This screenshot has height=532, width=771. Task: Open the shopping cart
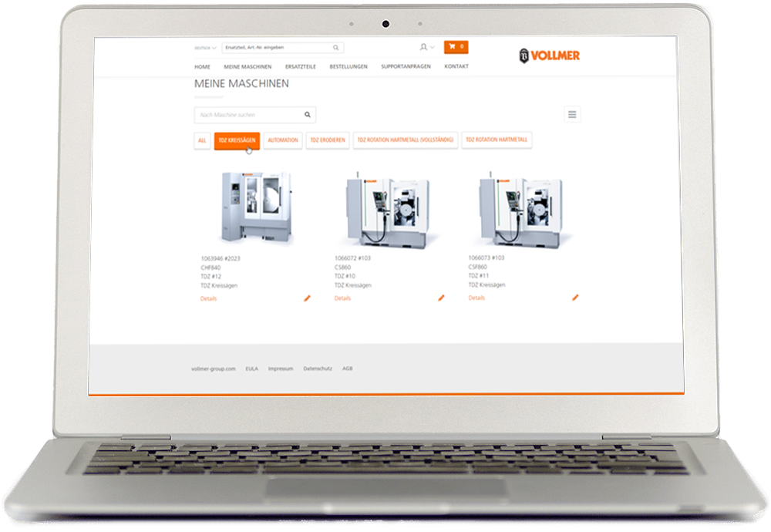coord(456,47)
